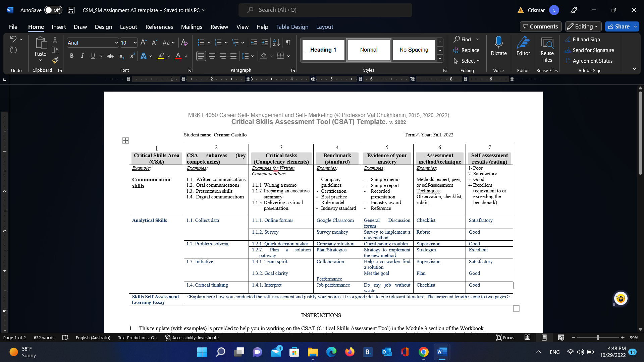Image resolution: width=644 pixels, height=362 pixels.
Task: Adjust the zoom slider
Action: click(x=598, y=338)
